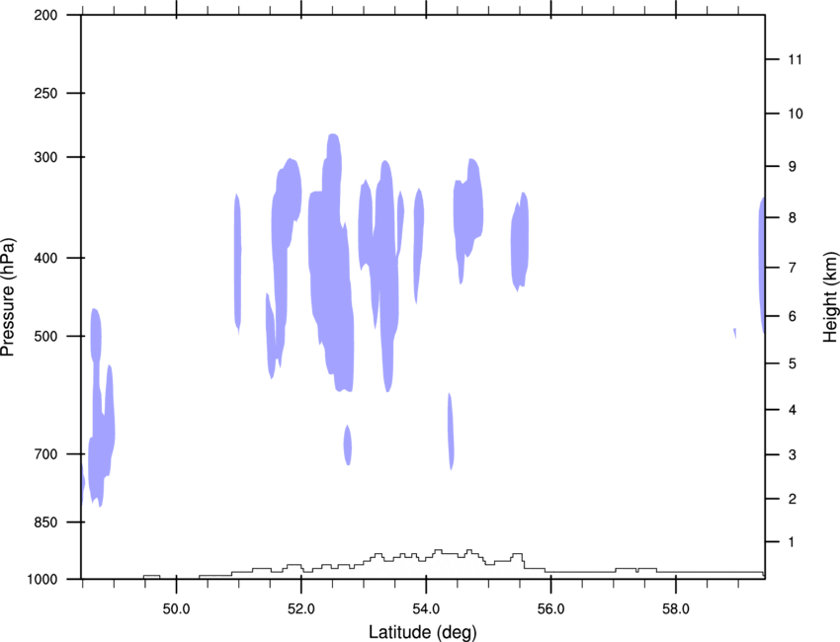
Task: Click the 700 pressure tick label
Action: click(46, 454)
